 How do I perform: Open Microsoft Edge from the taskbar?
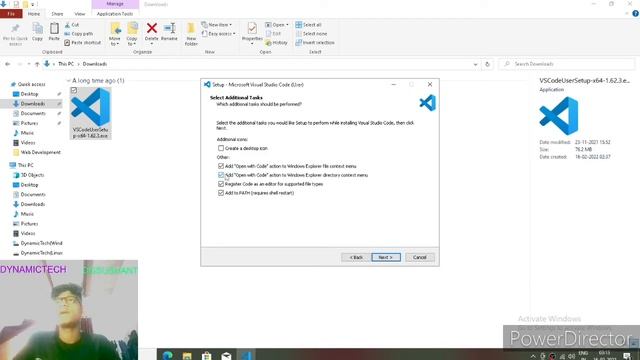167,355
